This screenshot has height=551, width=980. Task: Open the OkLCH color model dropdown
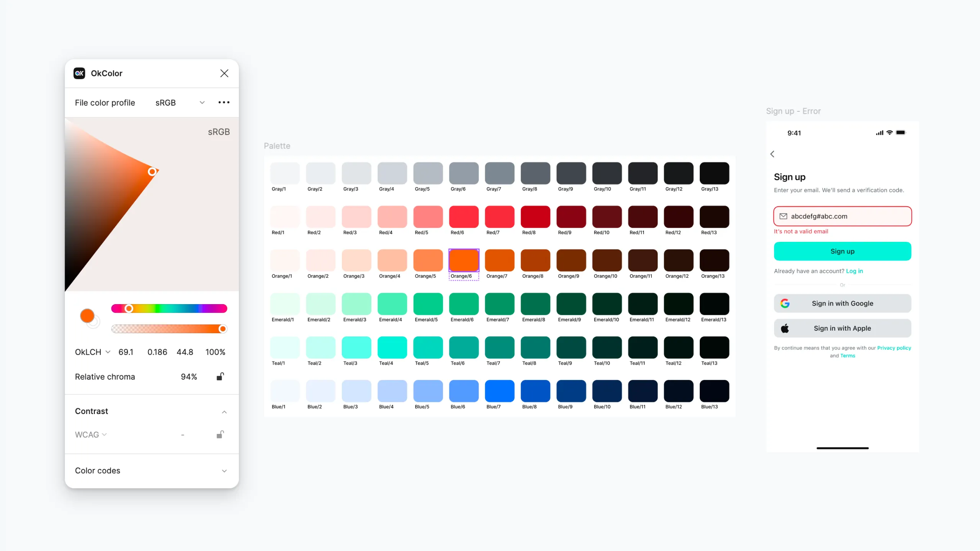click(x=92, y=352)
